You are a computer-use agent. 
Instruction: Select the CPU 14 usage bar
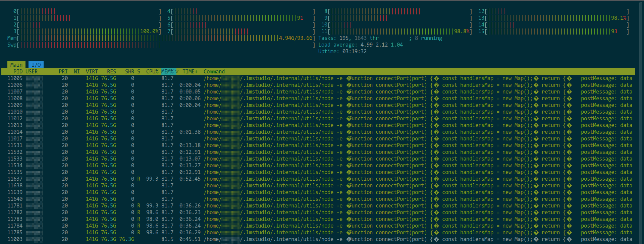(554, 25)
